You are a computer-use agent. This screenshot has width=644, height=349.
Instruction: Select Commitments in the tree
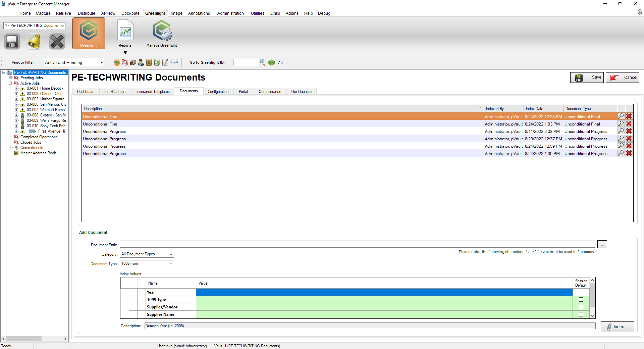tap(32, 148)
